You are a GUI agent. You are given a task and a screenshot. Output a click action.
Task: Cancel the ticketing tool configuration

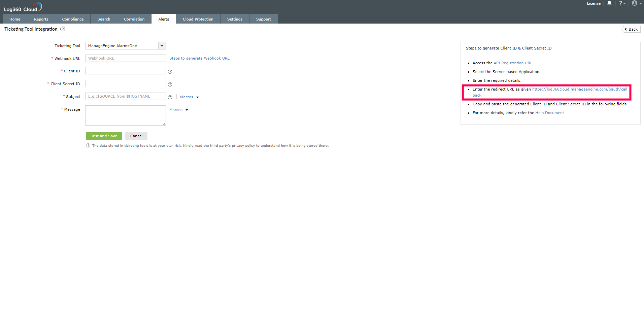tap(136, 136)
